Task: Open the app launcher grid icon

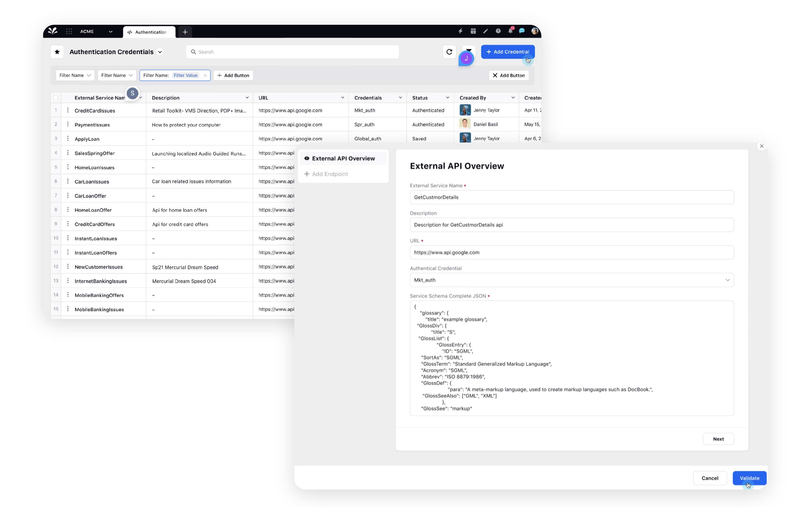Action: click(x=69, y=31)
